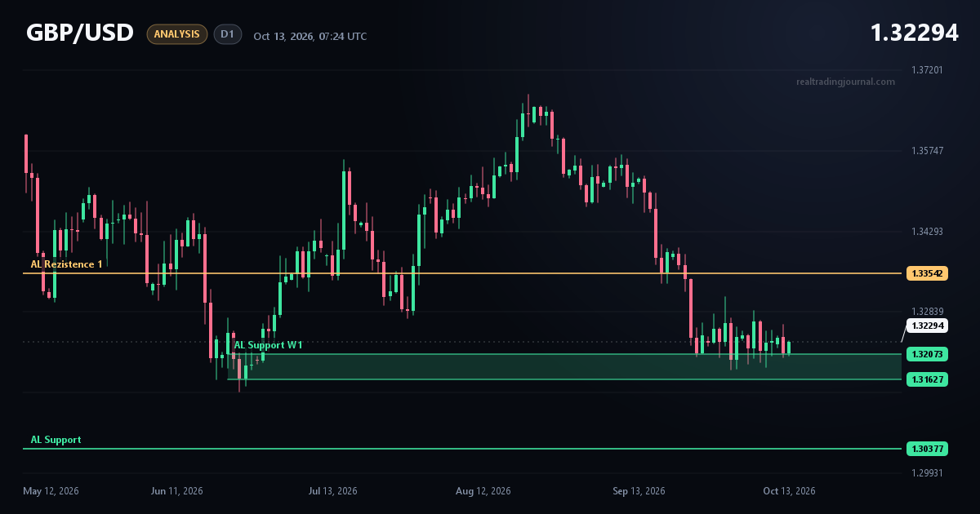Click the 1.35747 axis price label
The height and width of the screenshot is (514, 980).
(927, 151)
